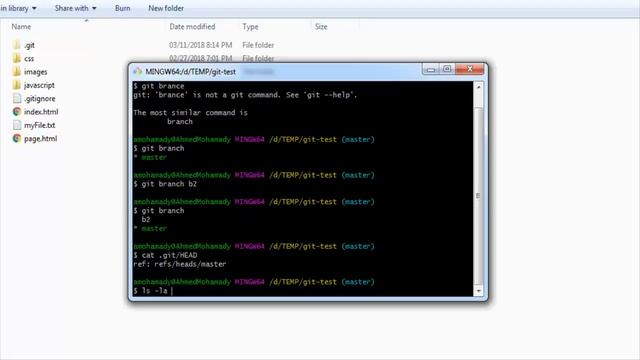
Task: Click the 'ls -la' prompt line
Action: (x=151, y=291)
